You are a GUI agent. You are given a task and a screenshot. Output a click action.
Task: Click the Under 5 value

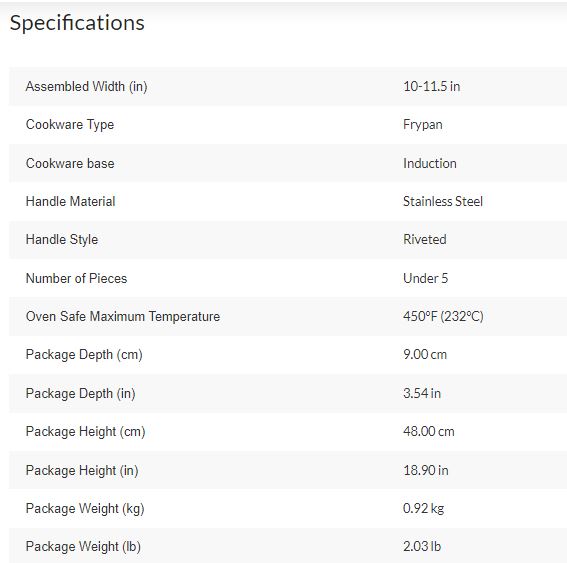point(425,278)
